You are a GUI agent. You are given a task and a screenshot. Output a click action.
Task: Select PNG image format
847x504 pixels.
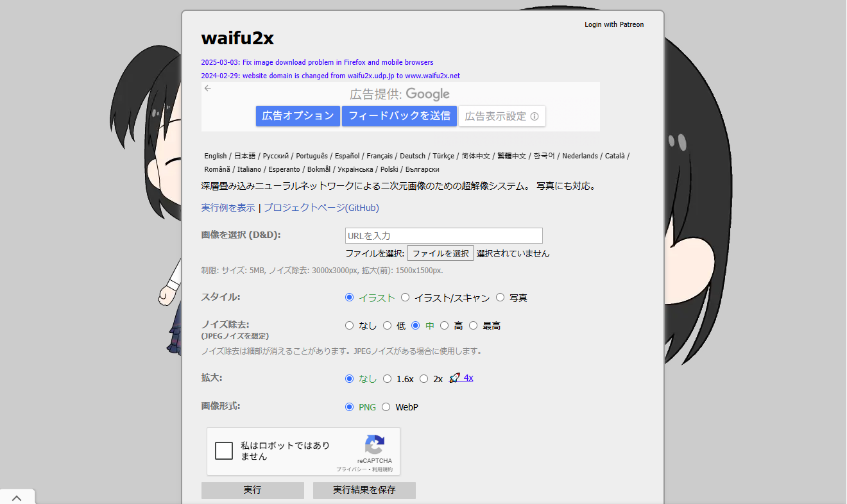(349, 407)
